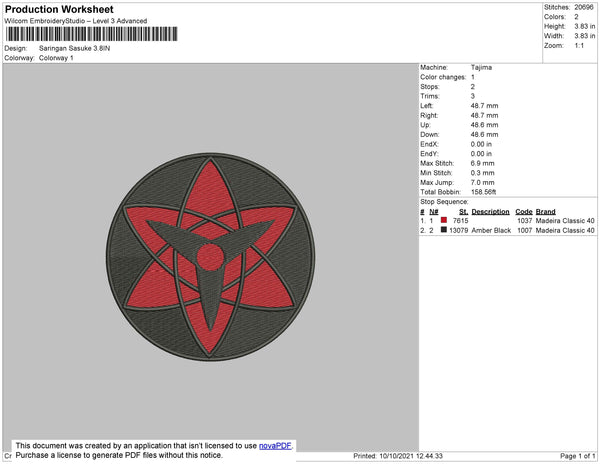Click the red thread color swatch
Screen dimensions: 600x464
coord(443,220)
